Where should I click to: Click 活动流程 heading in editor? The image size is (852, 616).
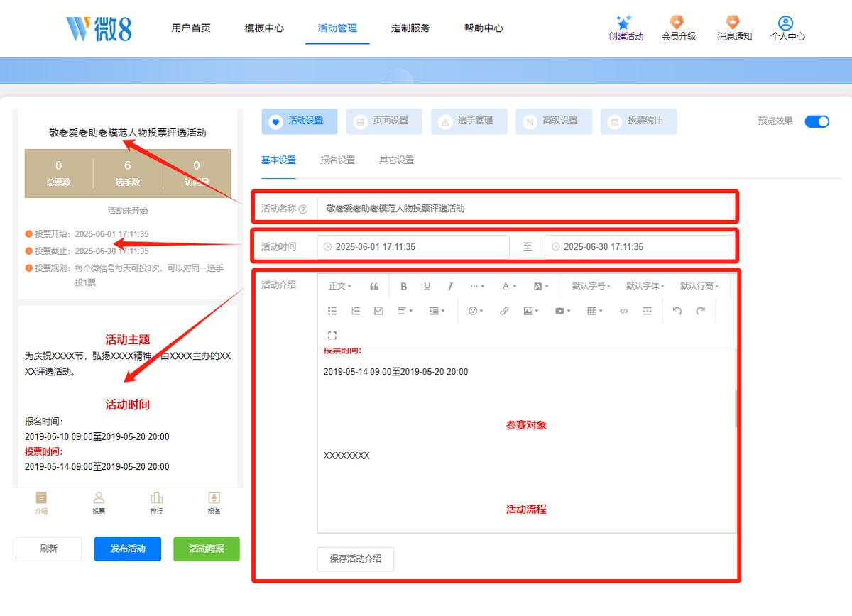pyautogui.click(x=526, y=510)
